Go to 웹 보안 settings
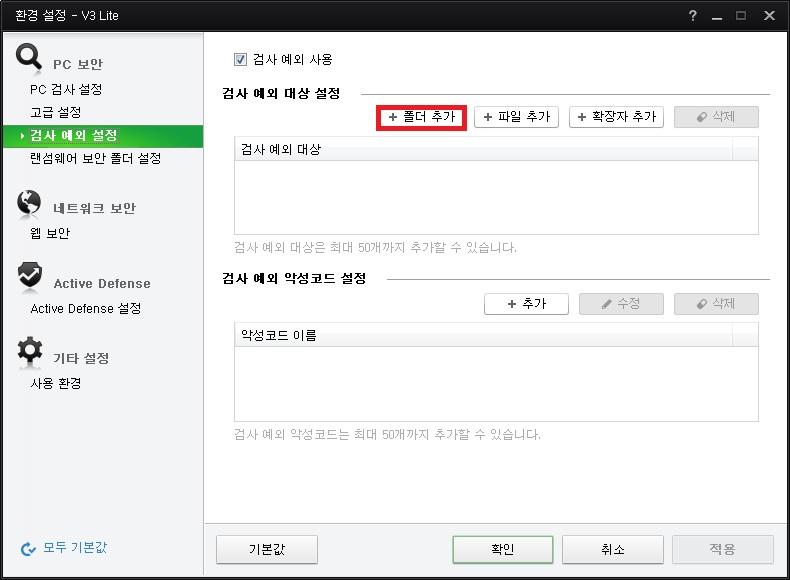 coord(50,233)
